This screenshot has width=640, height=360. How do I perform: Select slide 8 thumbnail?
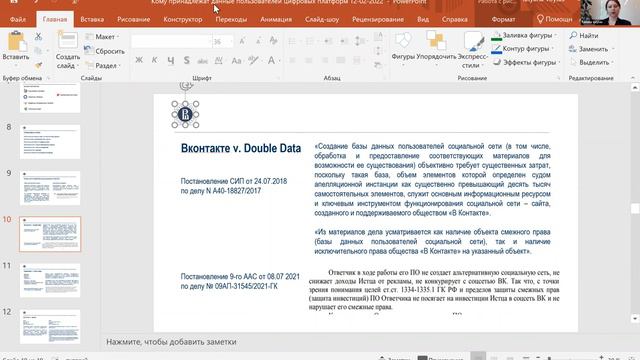50,142
